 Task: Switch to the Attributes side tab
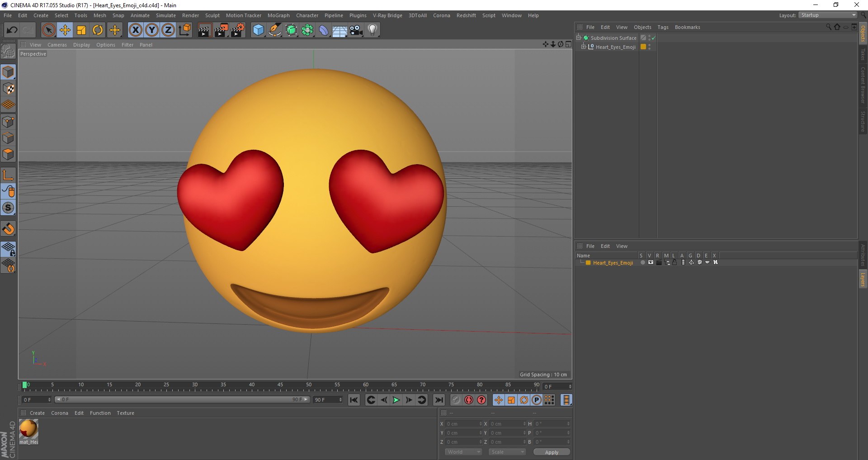863,255
